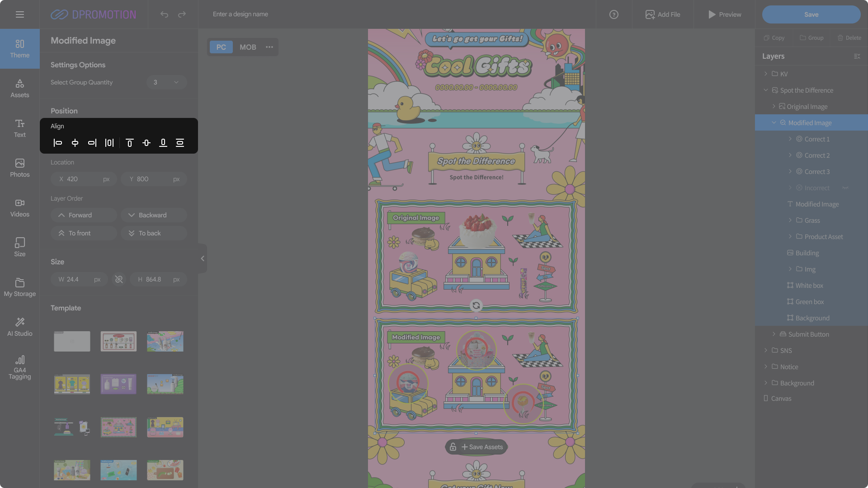Open the GA4 Tagging sidebar panel

pyautogui.click(x=20, y=367)
